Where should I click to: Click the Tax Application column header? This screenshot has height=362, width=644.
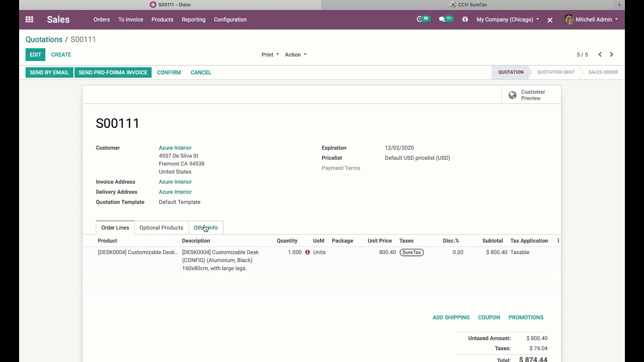(529, 241)
